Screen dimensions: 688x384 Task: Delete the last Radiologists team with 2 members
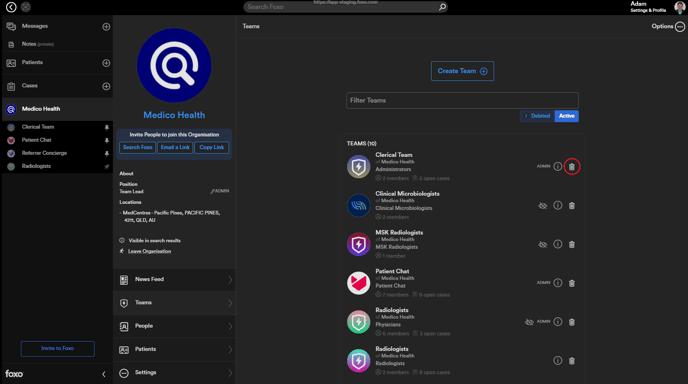pos(572,361)
